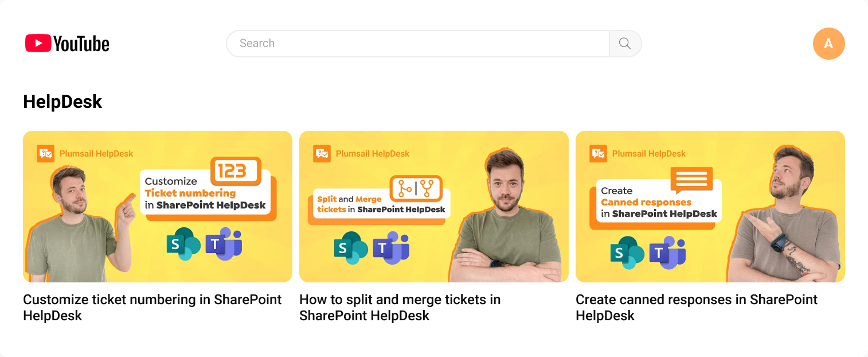Open the Create canned responses thumbnail
This screenshot has width=868, height=357.
pyautogui.click(x=710, y=207)
